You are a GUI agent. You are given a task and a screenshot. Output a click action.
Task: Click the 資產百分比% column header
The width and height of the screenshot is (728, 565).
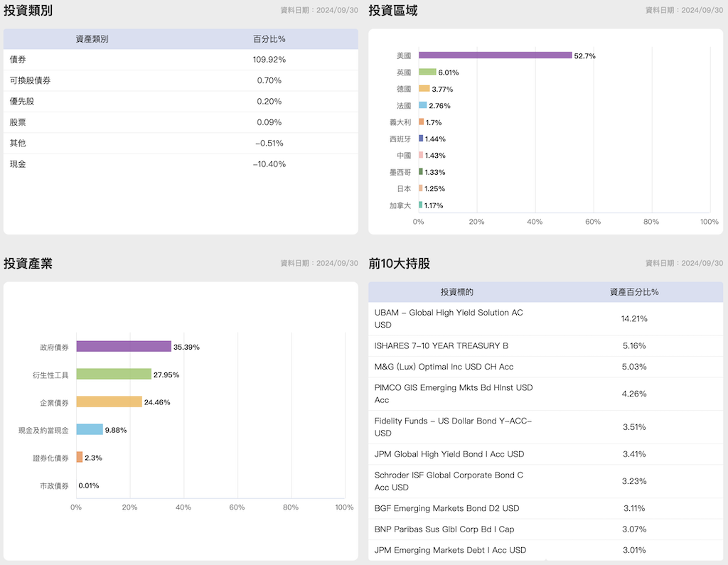click(634, 292)
